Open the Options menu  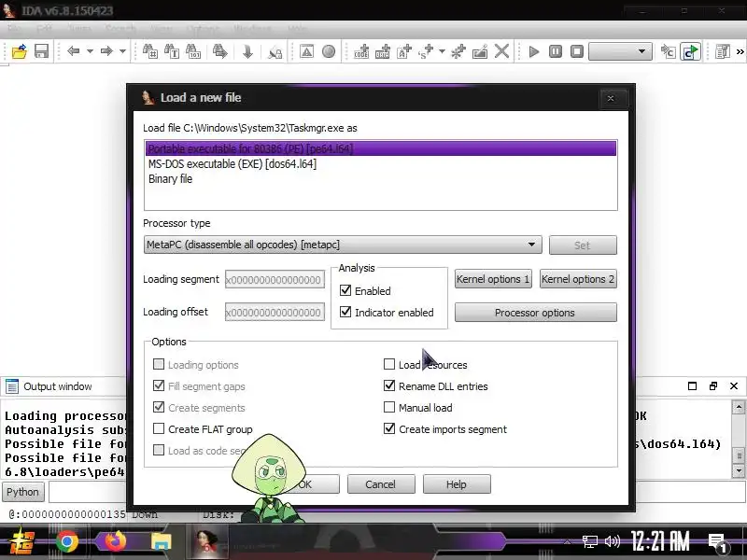203,29
